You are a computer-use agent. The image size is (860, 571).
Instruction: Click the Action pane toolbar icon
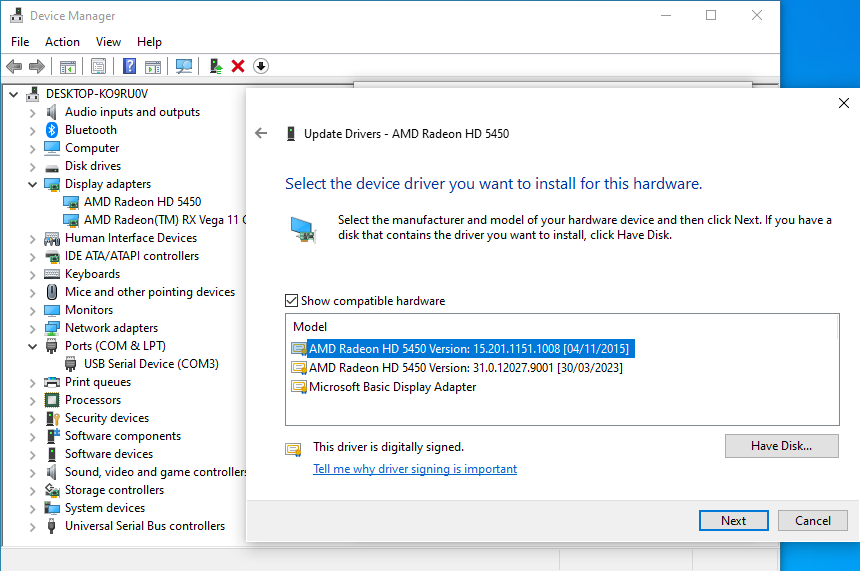click(153, 66)
